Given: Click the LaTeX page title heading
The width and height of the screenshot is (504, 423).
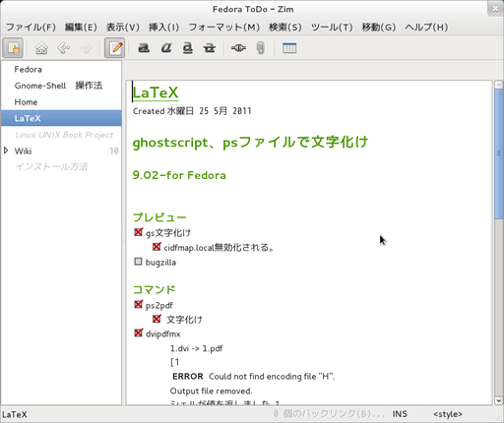Looking at the screenshot, I should coord(156,92).
